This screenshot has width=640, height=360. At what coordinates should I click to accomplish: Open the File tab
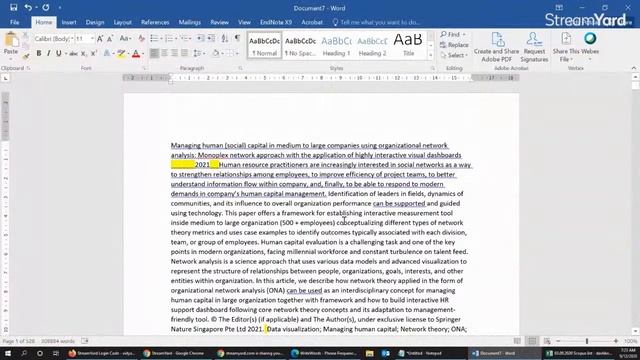click(x=14, y=22)
